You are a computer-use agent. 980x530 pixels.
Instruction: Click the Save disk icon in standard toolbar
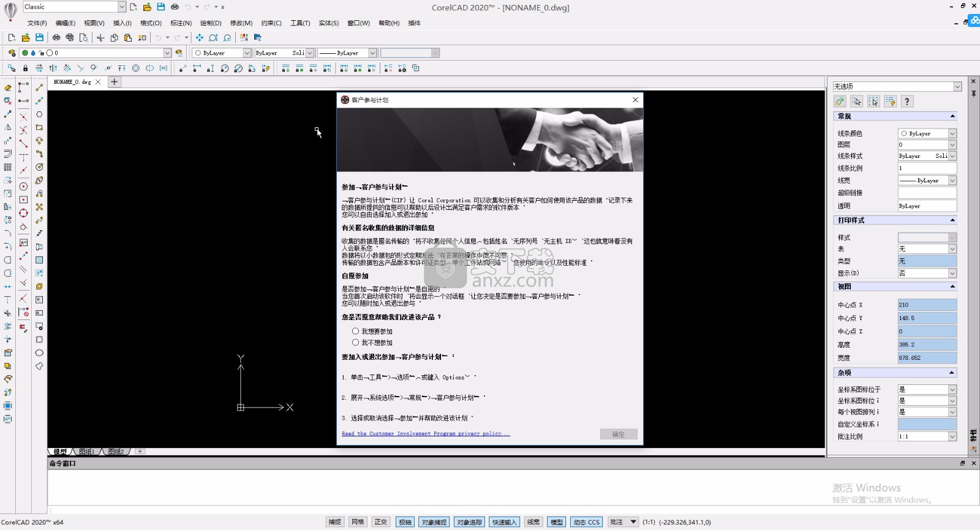(40, 38)
